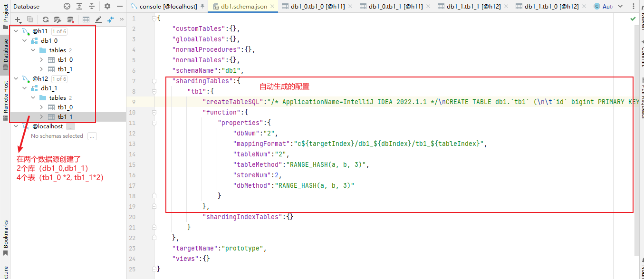
Task: Fold shardingTables block at line 7
Action: tap(154, 81)
